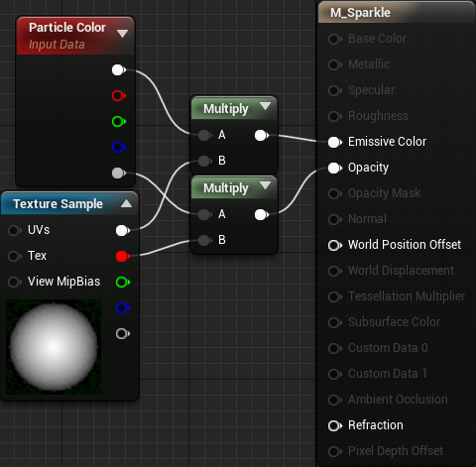Click the View MipBias input pin

[x=15, y=283]
